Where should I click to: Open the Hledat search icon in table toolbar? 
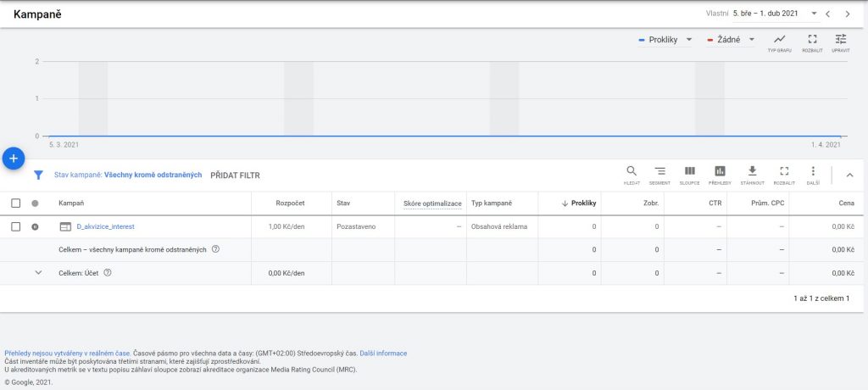pos(632,174)
